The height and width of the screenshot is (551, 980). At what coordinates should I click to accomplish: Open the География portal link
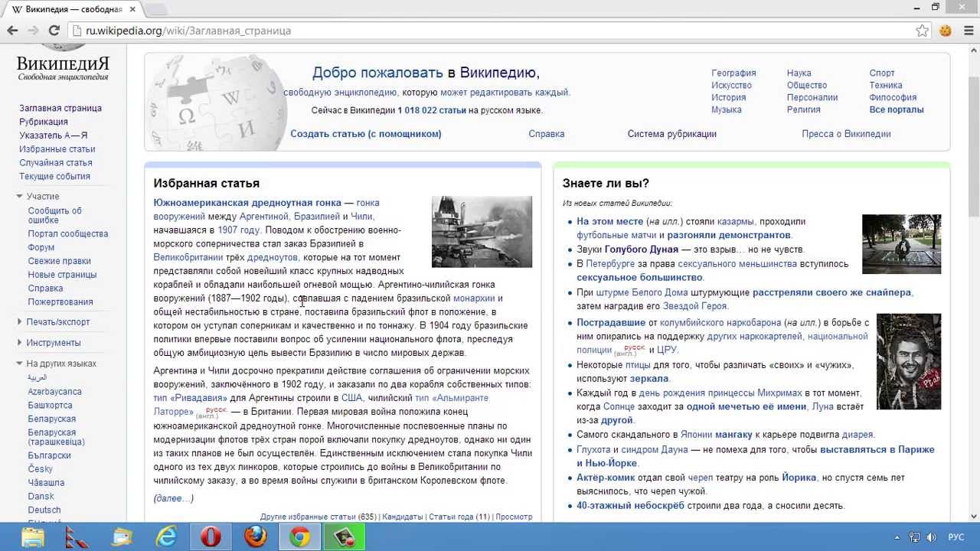tap(733, 73)
